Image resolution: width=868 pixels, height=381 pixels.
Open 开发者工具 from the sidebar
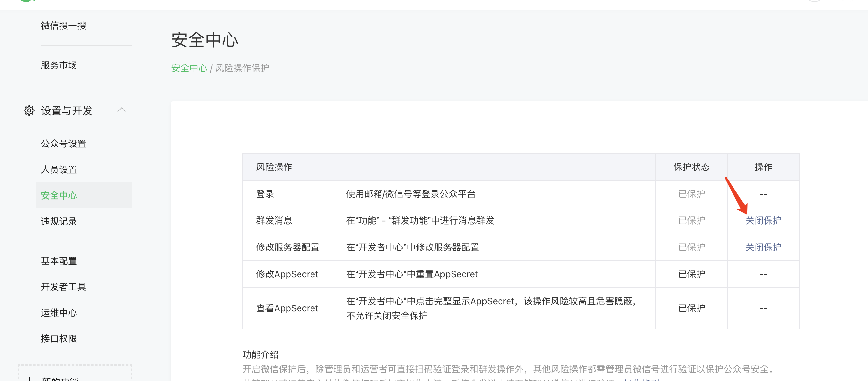coord(63,287)
